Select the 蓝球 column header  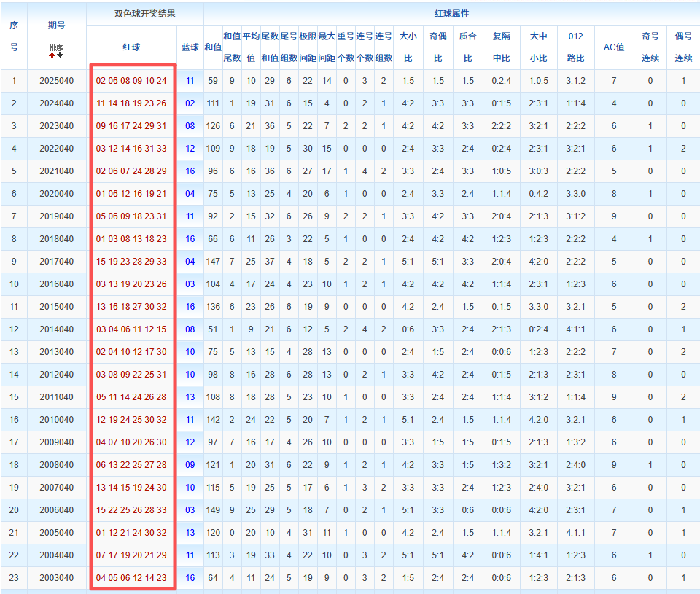pyautogui.click(x=190, y=47)
